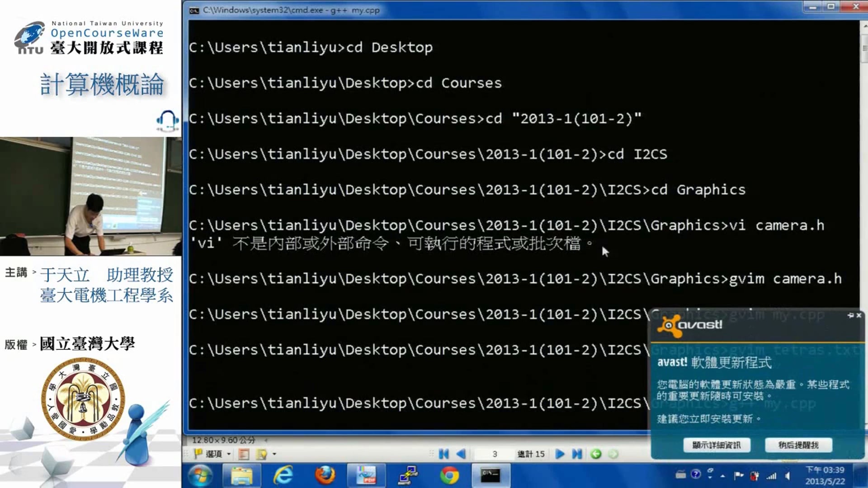
Task: Jump to last page button
Action: coord(577,454)
